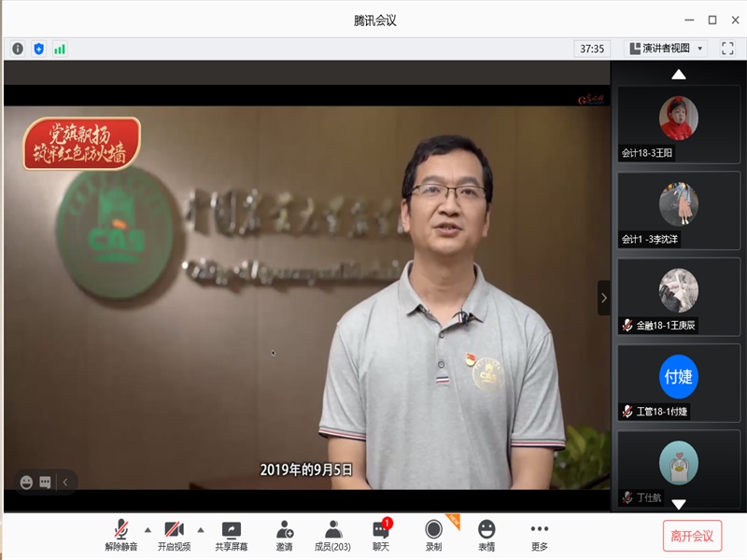
Task: Close the 腾讯会议 window
Action: click(735, 20)
